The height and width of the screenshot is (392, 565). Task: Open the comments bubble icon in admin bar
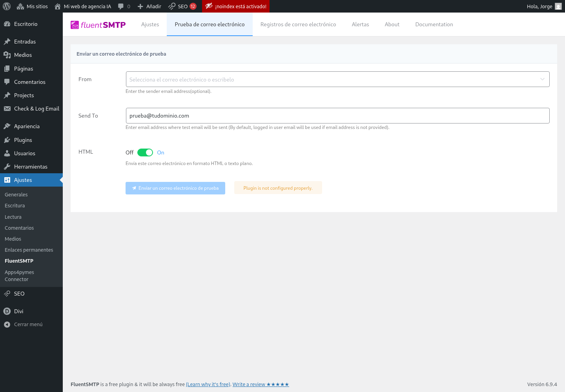[121, 6]
